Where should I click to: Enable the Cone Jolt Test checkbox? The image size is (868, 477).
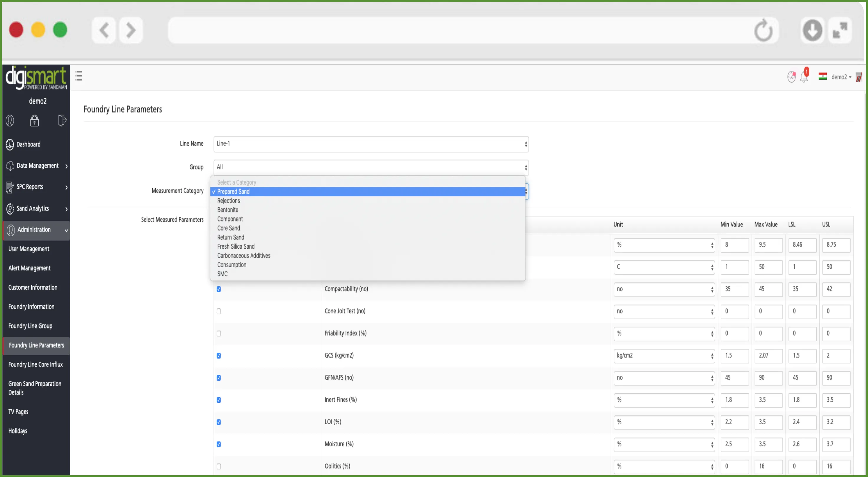click(x=219, y=311)
